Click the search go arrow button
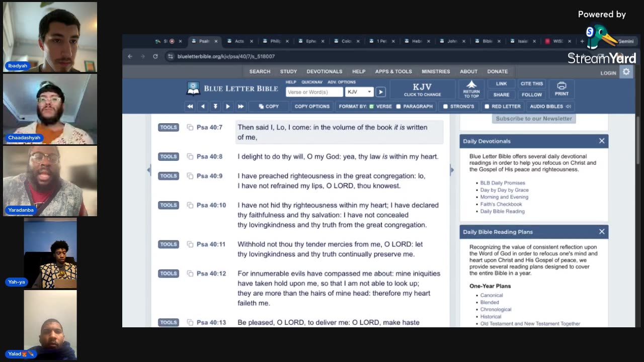Viewport: 644px width, 362px height. point(381,92)
